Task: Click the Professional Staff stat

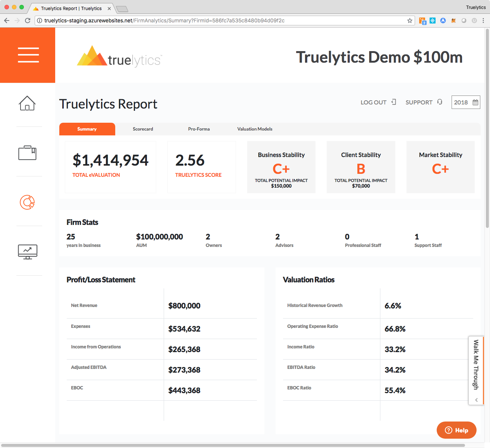Action: click(363, 240)
